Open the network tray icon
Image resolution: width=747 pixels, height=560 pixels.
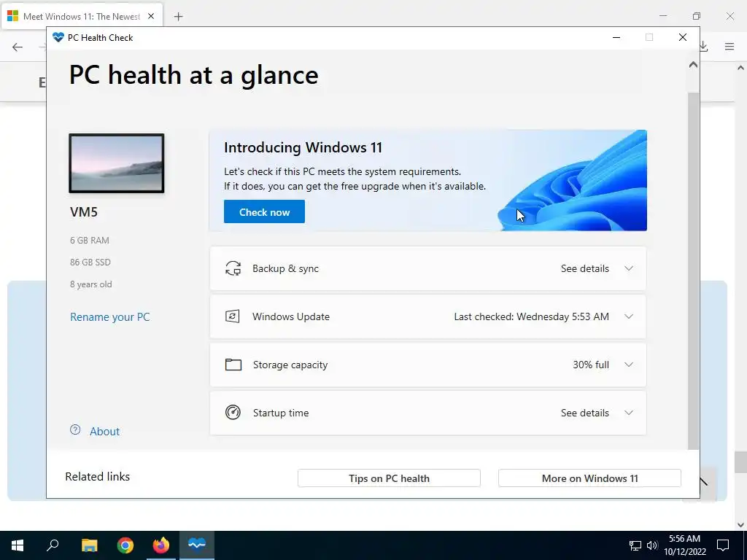pyautogui.click(x=635, y=545)
